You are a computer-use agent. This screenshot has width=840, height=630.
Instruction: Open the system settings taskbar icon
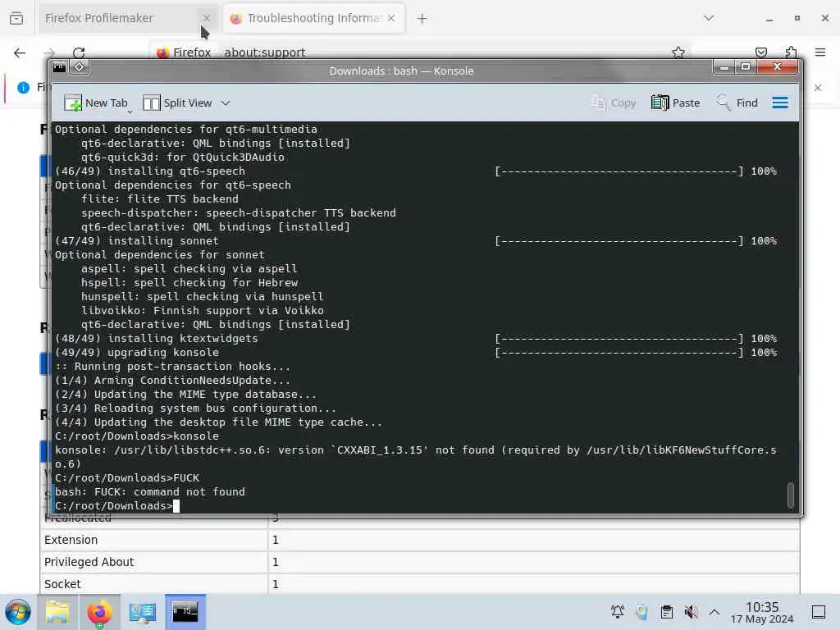pyautogui.click(x=142, y=612)
